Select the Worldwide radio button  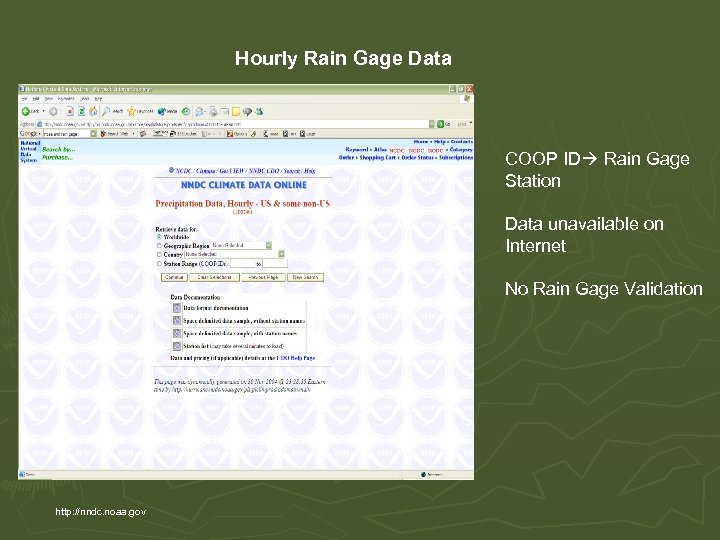tap(159, 237)
